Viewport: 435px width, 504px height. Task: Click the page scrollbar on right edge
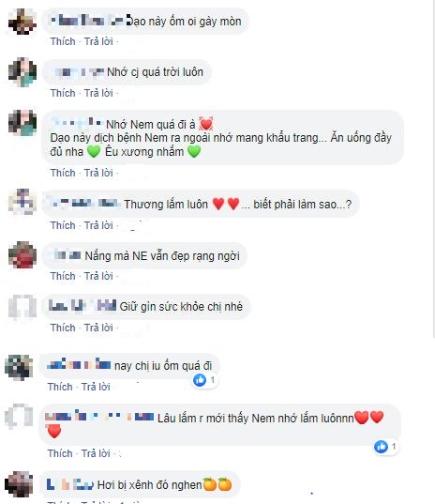[433, 169]
